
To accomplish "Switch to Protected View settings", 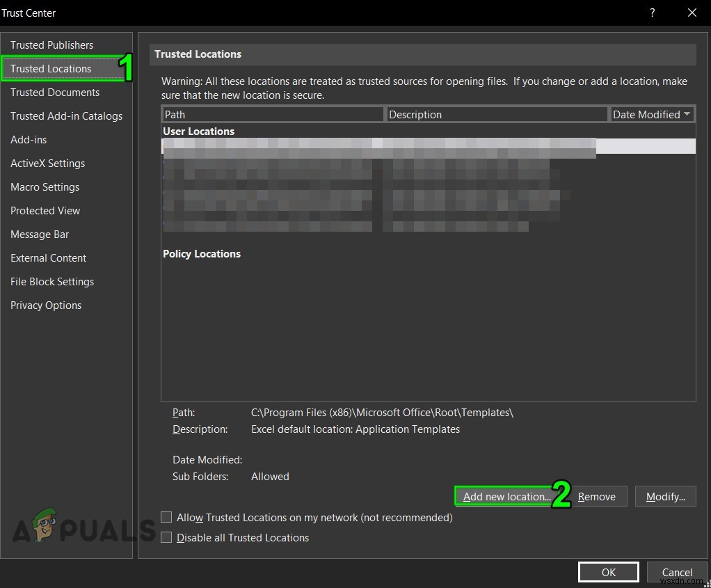I will click(45, 211).
